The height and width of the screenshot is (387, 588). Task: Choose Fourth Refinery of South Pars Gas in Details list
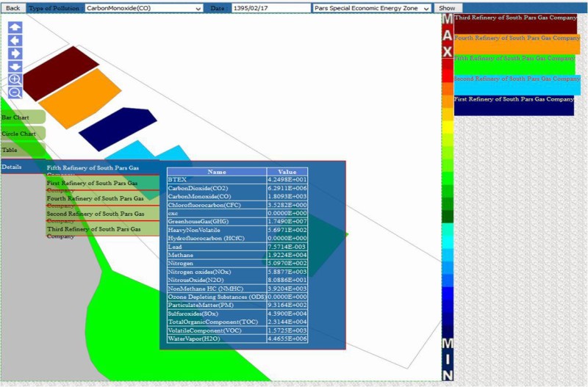point(103,198)
